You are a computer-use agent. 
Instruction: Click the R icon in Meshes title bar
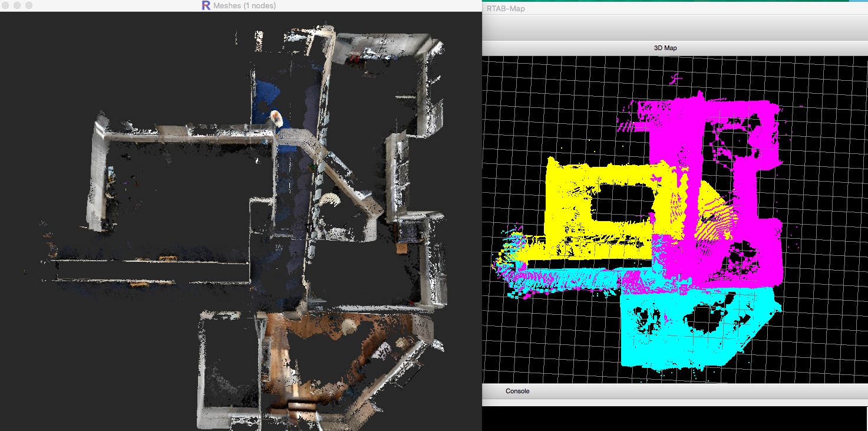(x=206, y=5)
